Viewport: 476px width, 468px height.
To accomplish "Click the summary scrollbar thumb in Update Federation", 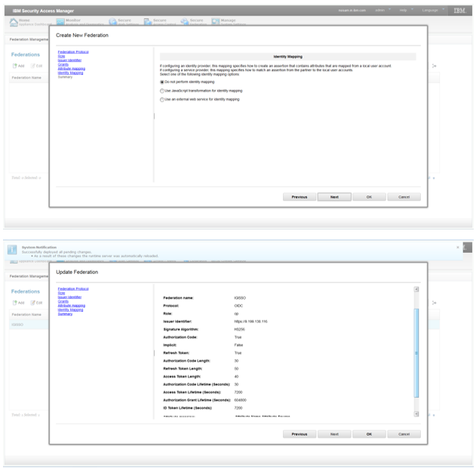I will [416, 353].
